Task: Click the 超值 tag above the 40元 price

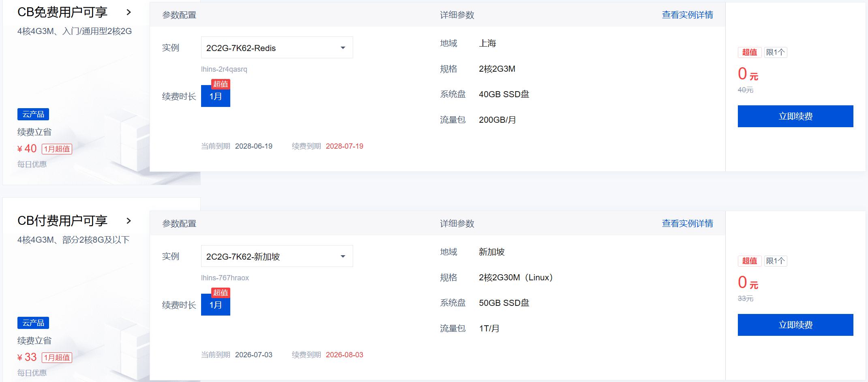Action: pos(750,52)
